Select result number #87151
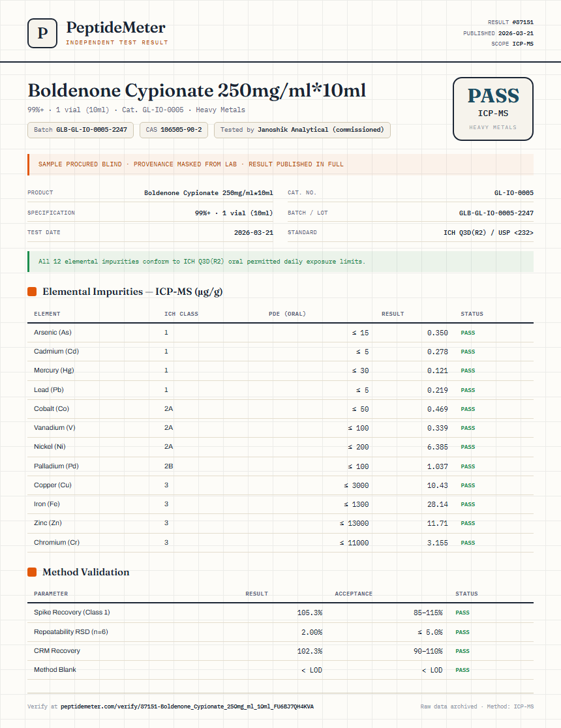 pos(523,22)
